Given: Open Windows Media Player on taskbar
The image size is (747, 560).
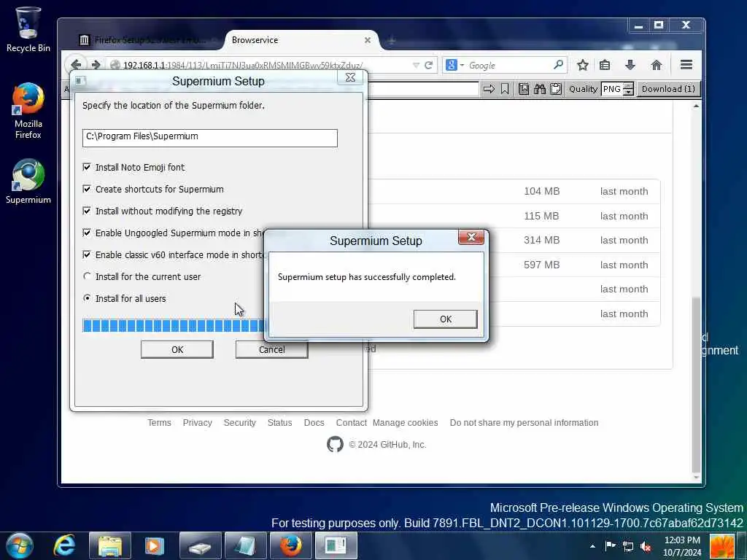Looking at the screenshot, I should (x=155, y=546).
